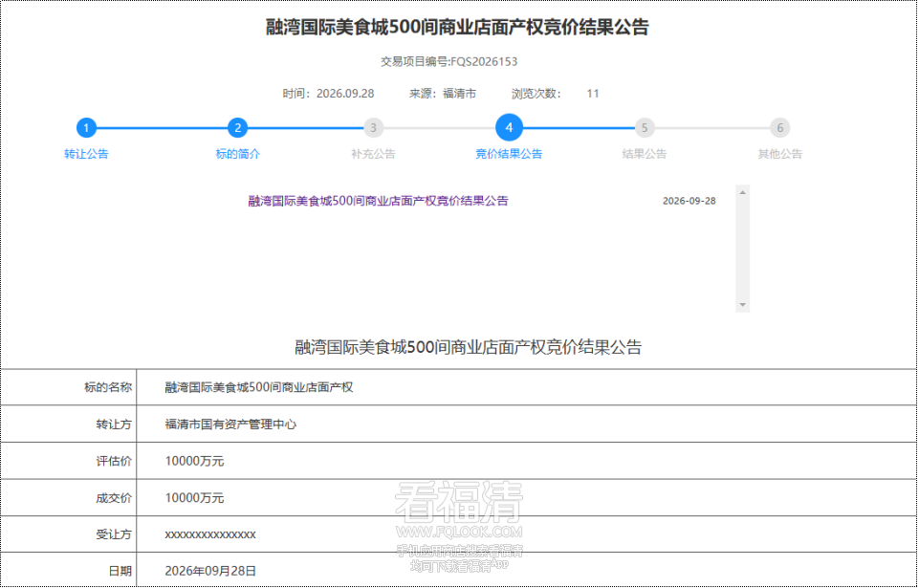
Task: Click step circle 4 for 竞价结果公告
Action: tap(509, 128)
